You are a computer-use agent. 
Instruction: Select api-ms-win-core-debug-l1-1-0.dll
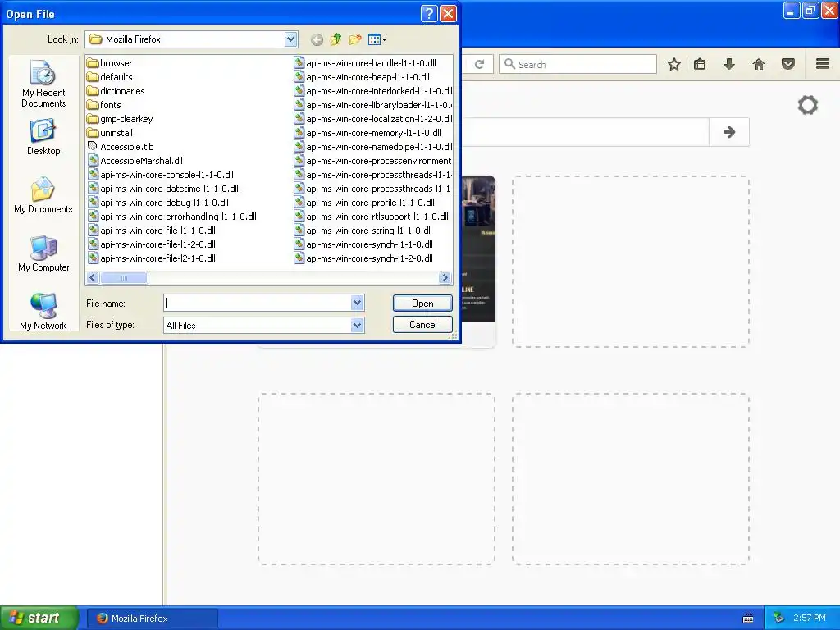coord(158,203)
